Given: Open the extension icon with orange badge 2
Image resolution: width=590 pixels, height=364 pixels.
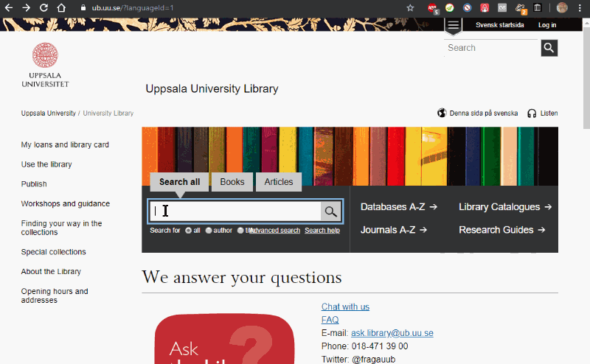Looking at the screenshot, I should pos(521,8).
